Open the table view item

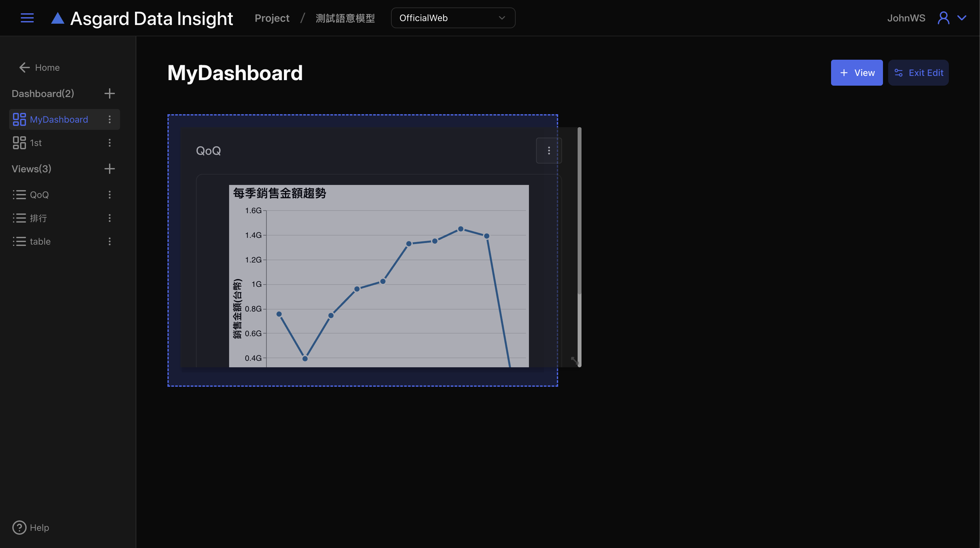click(x=40, y=241)
